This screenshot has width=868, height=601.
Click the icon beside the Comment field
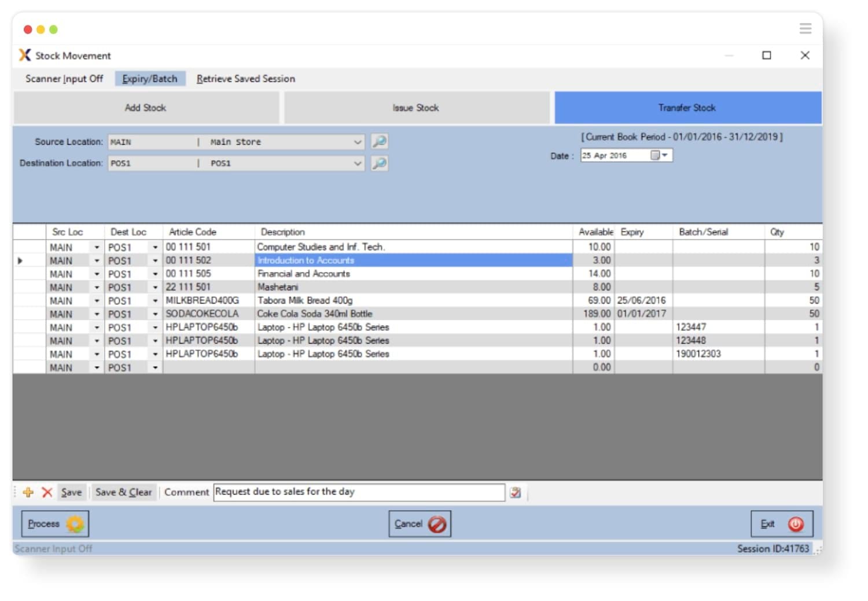(x=516, y=492)
